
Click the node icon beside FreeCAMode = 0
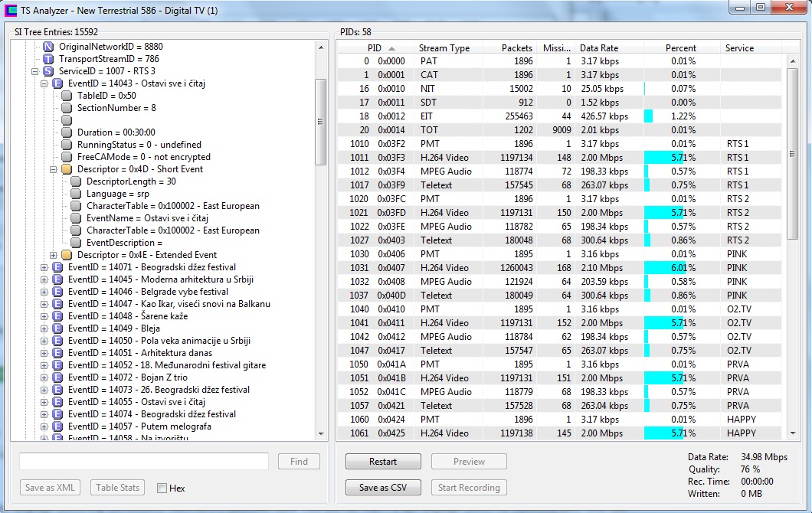click(67, 157)
